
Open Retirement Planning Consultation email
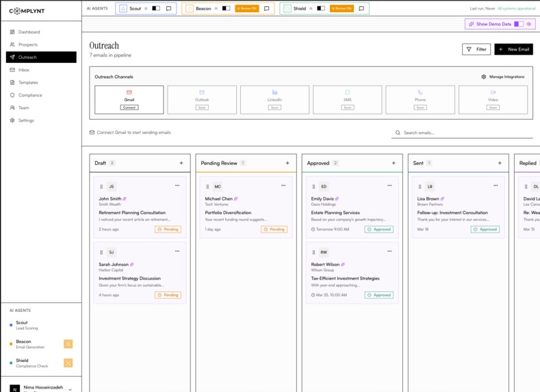[x=132, y=213]
